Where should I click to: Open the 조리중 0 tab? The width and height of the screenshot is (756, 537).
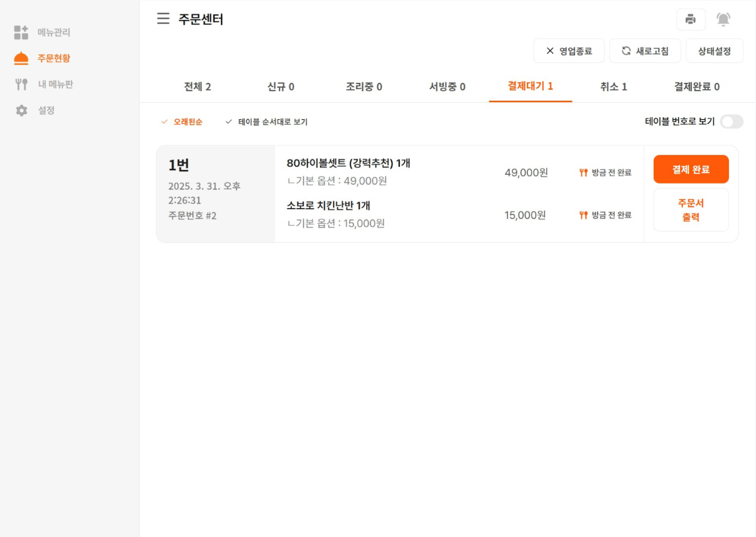364,87
